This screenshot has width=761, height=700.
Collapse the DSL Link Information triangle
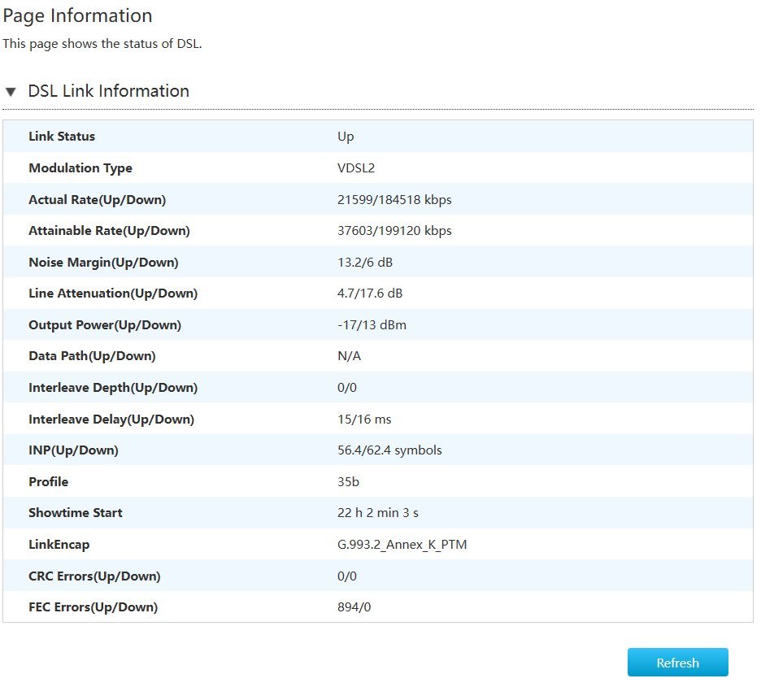click(x=11, y=92)
